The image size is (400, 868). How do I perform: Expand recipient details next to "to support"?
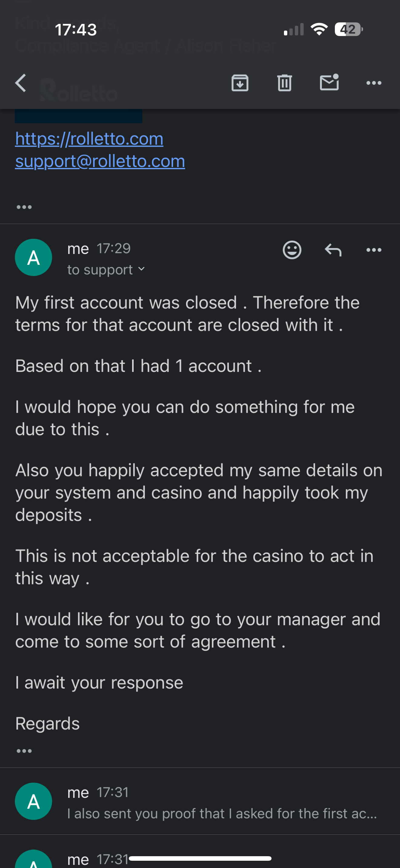(142, 269)
